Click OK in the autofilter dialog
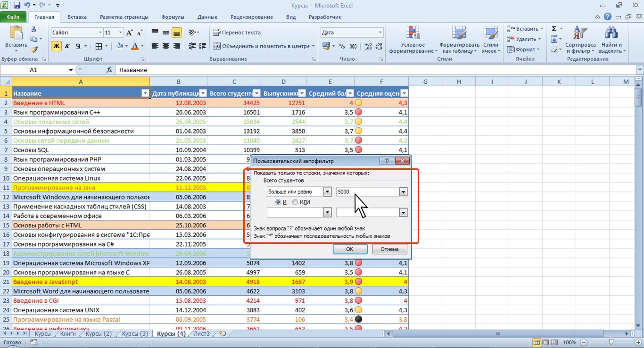Screen dimensions: 644x348 (x=350, y=249)
